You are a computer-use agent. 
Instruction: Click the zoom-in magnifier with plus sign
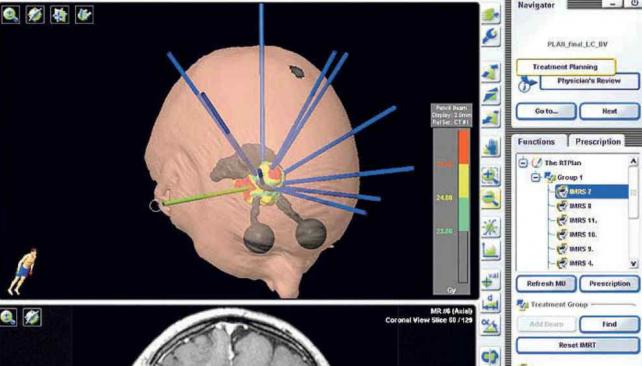pyautogui.click(x=491, y=176)
